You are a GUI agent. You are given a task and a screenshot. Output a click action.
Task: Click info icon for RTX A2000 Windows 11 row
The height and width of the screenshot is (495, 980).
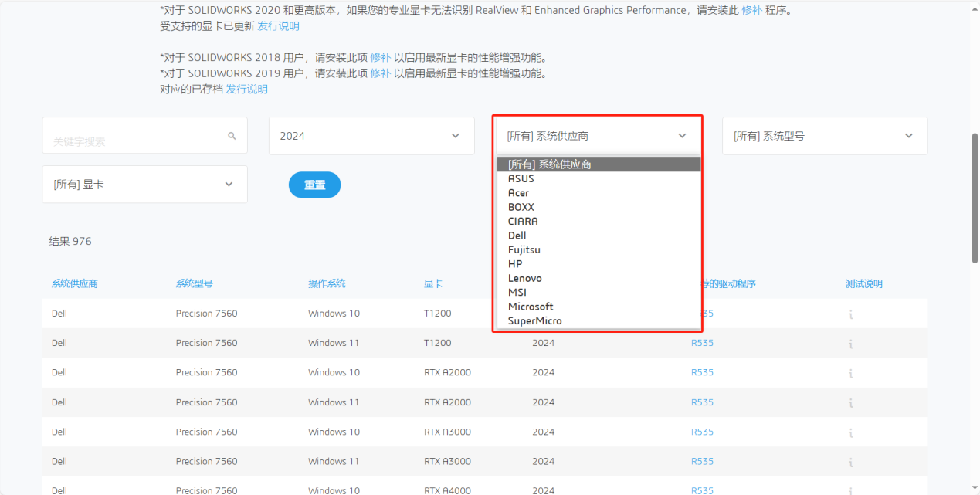(x=850, y=402)
